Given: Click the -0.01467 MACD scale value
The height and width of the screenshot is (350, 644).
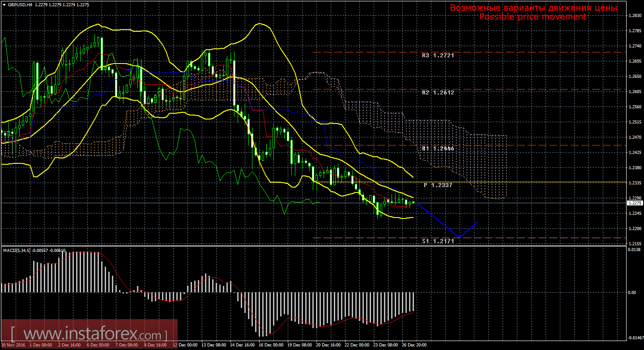Looking at the screenshot, I should point(634,338).
